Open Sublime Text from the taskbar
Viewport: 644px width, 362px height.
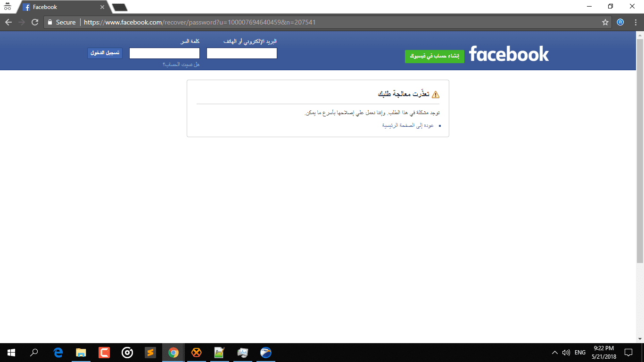150,353
